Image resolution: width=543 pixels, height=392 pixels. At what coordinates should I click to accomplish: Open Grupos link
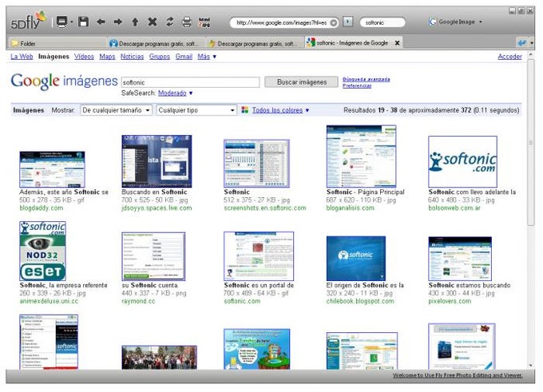click(x=159, y=57)
